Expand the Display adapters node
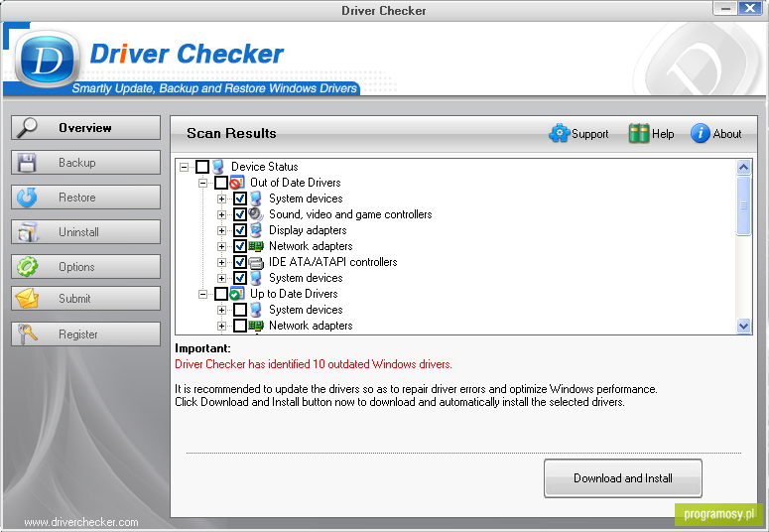The width and height of the screenshot is (769, 532). [x=221, y=230]
